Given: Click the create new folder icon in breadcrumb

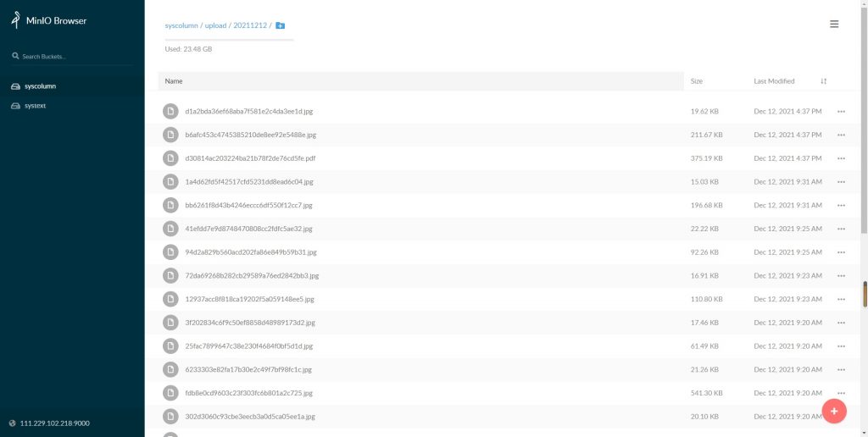Looking at the screenshot, I should click(280, 25).
